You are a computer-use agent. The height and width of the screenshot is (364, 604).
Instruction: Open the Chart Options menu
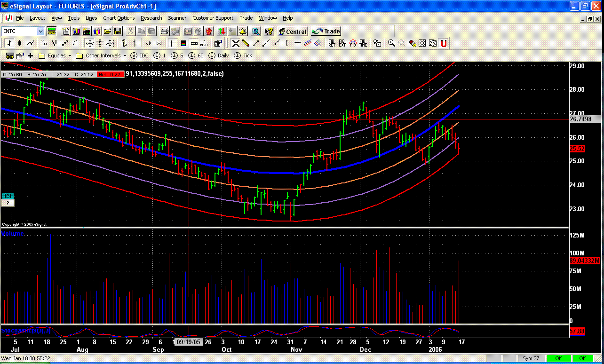pyautogui.click(x=119, y=18)
